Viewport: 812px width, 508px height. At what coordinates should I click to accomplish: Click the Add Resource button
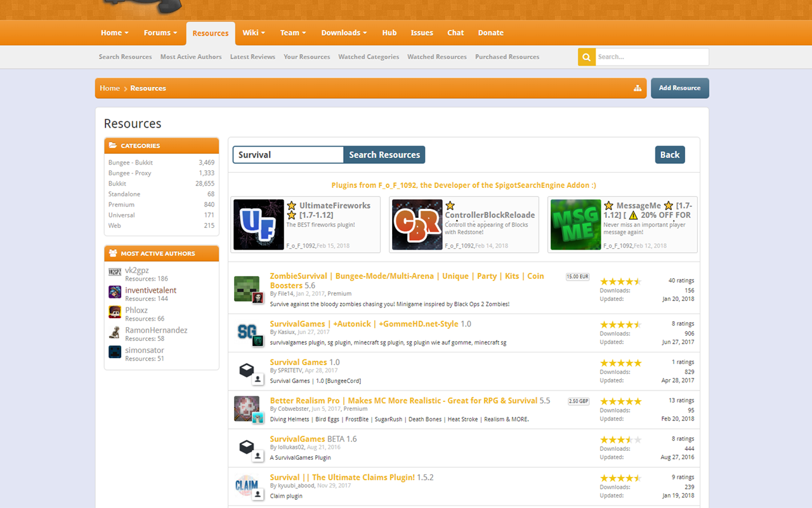tap(679, 88)
